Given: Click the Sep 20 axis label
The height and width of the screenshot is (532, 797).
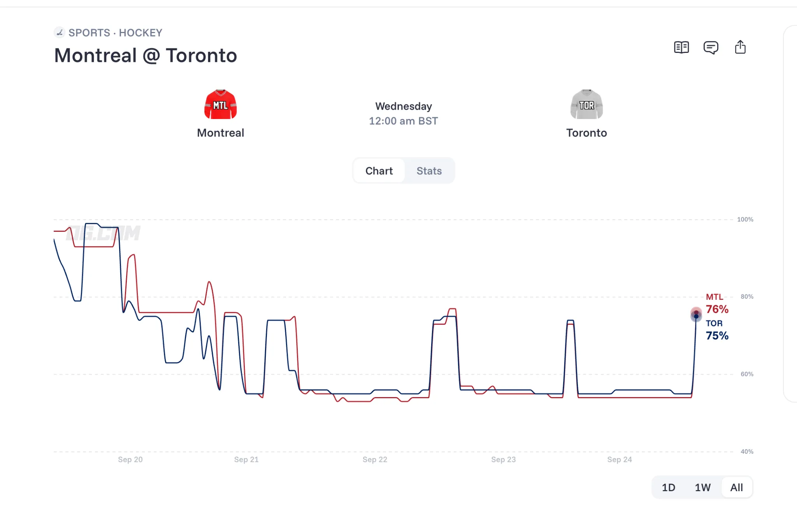Looking at the screenshot, I should pyautogui.click(x=130, y=459).
